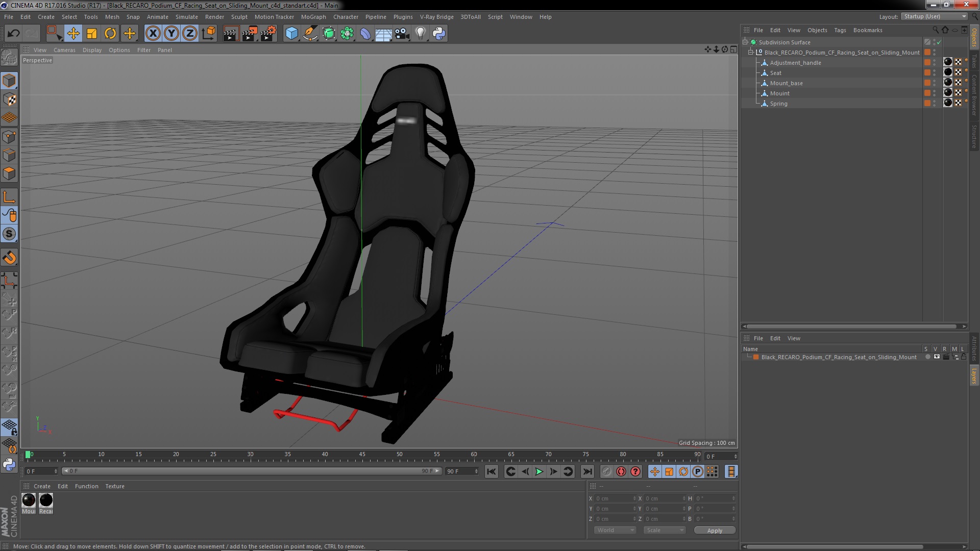Click the Undo arrow icon

tap(13, 34)
